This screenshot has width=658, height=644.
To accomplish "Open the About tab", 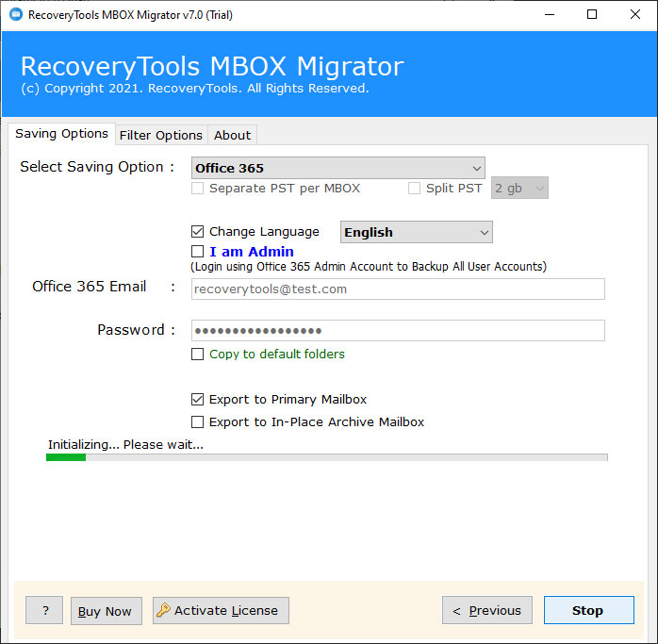I will pos(232,135).
